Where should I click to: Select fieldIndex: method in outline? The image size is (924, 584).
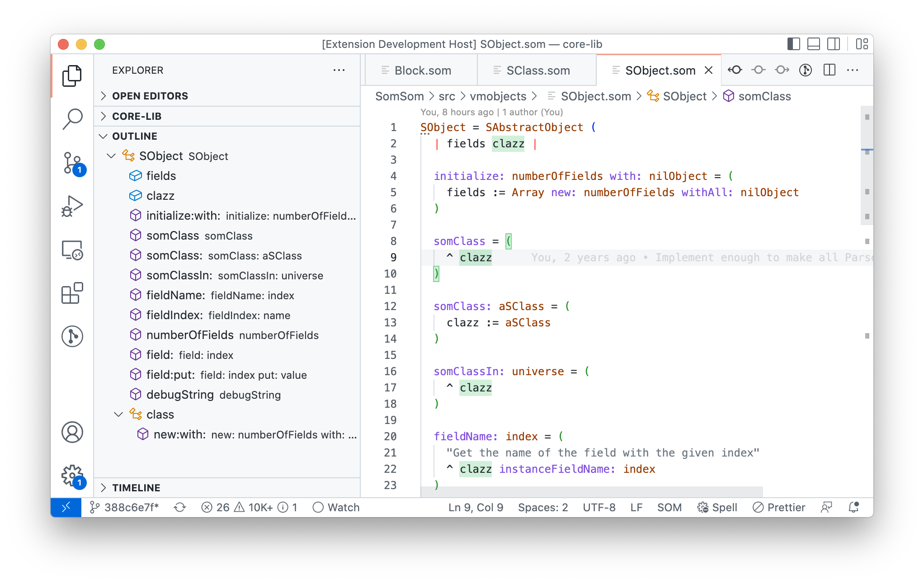[227, 315]
